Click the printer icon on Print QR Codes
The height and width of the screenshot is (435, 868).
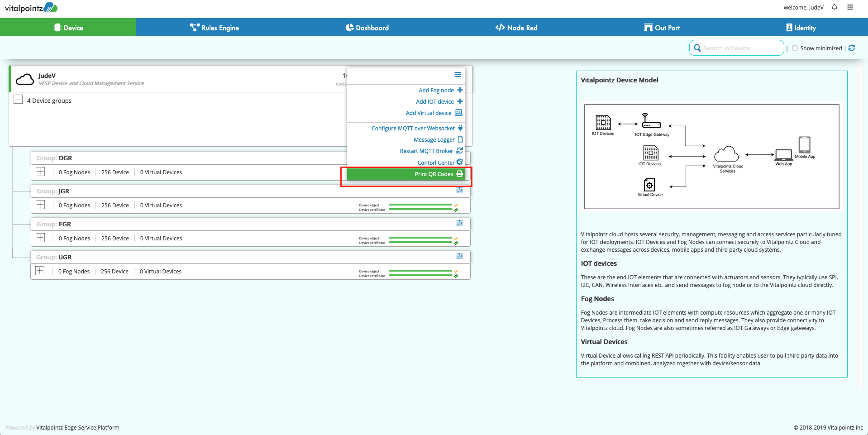460,174
